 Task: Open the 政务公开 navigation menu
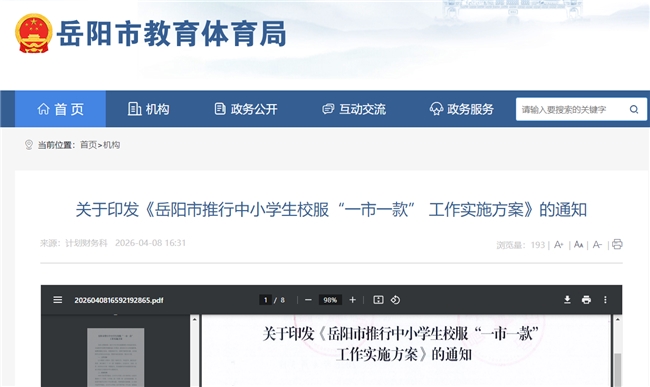pyautogui.click(x=246, y=109)
